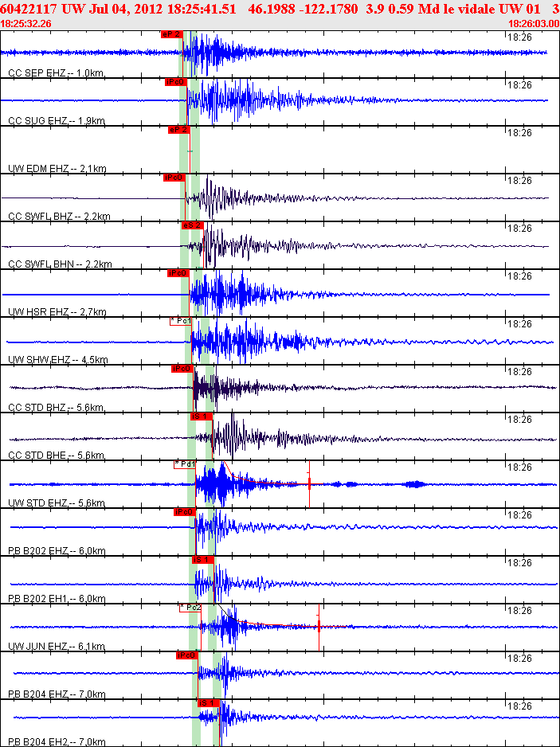Click the red coda end marker on UW STD EHZ
560x747 pixels.
309,483
